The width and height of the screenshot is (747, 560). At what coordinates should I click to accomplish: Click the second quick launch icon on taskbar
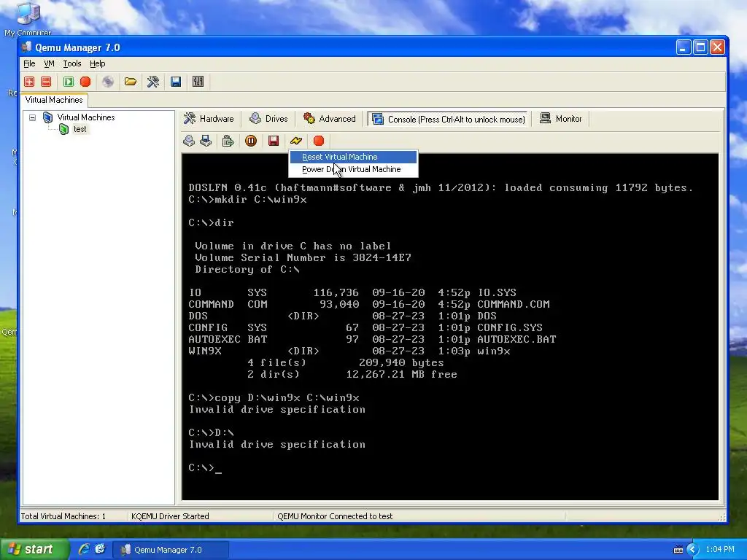tap(99, 549)
